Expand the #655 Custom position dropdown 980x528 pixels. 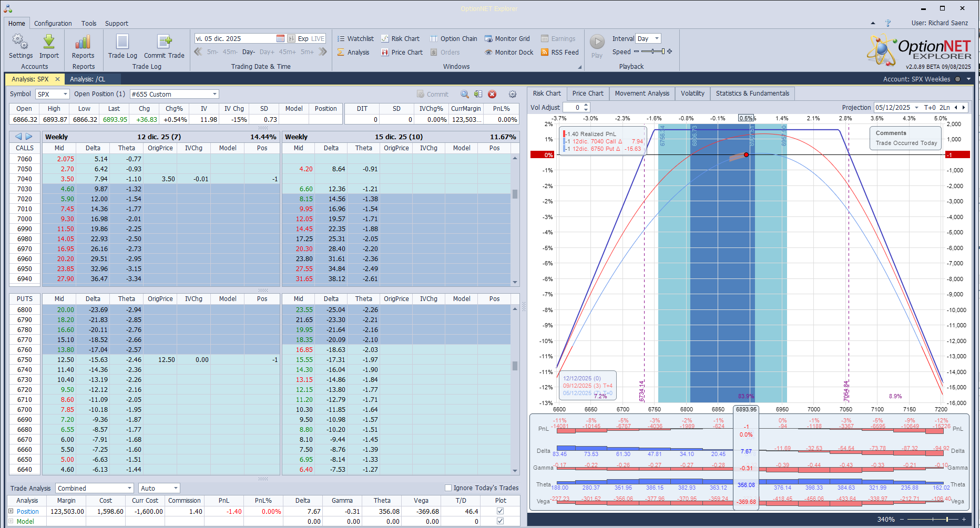[215, 94]
